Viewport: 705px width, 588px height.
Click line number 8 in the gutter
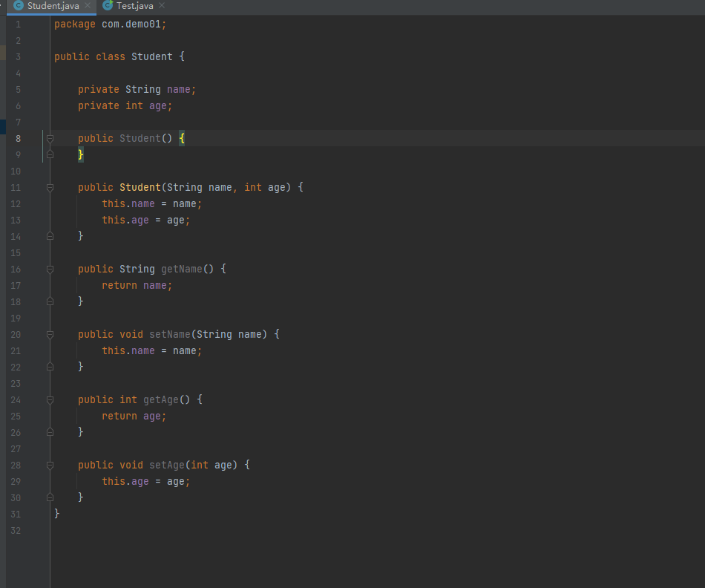pos(18,139)
